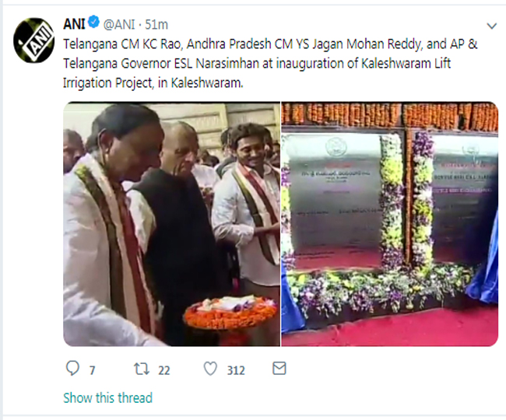Screen dimensions: 506x420
Task: Open the ANI display name
Action: pos(74,24)
